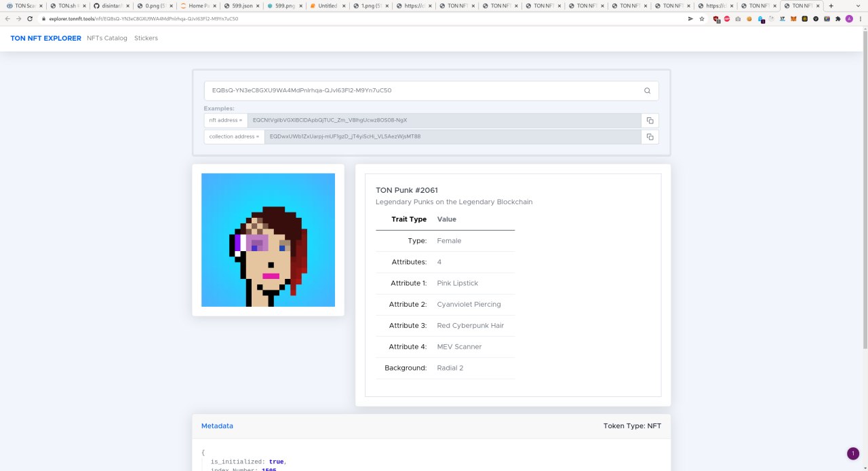Switch to the Home Pa tab

point(197,5)
